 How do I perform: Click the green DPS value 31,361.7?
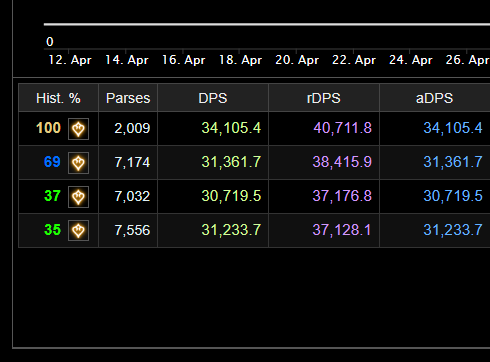click(231, 162)
